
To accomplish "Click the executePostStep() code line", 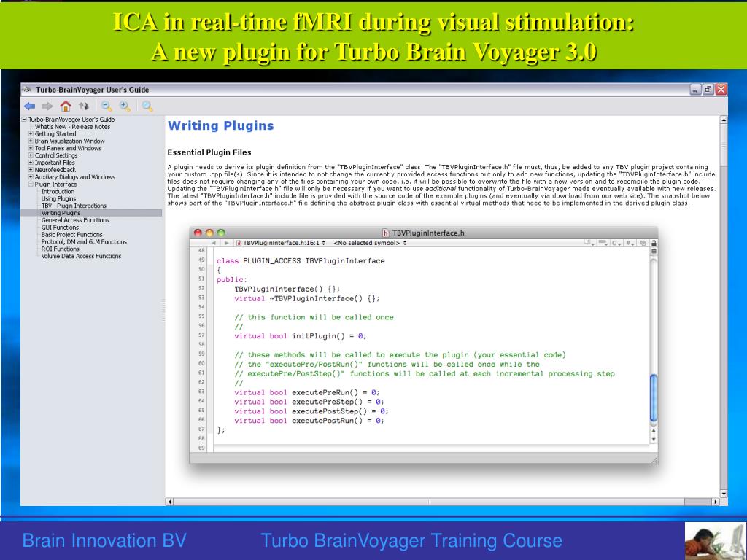I will [x=311, y=411].
